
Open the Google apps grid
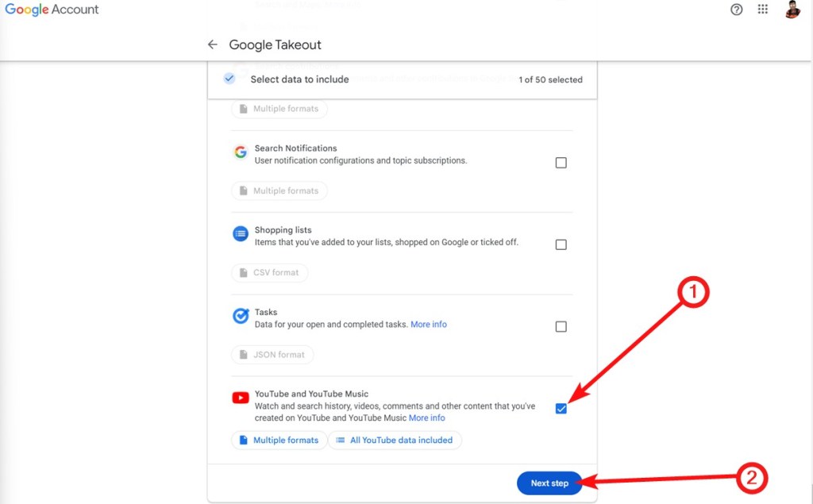pos(763,10)
